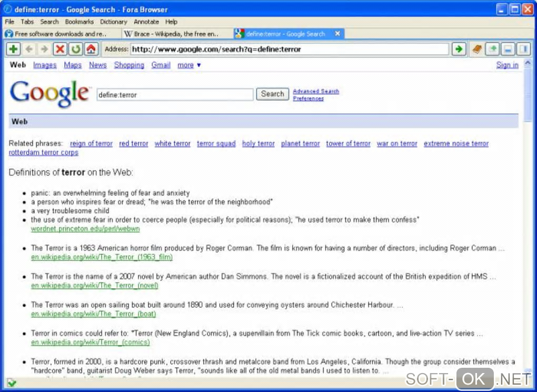Viewport: 537px width, 392px height.
Task: Click the heading "Definitions of terror on the Web:"
Action: (71, 172)
